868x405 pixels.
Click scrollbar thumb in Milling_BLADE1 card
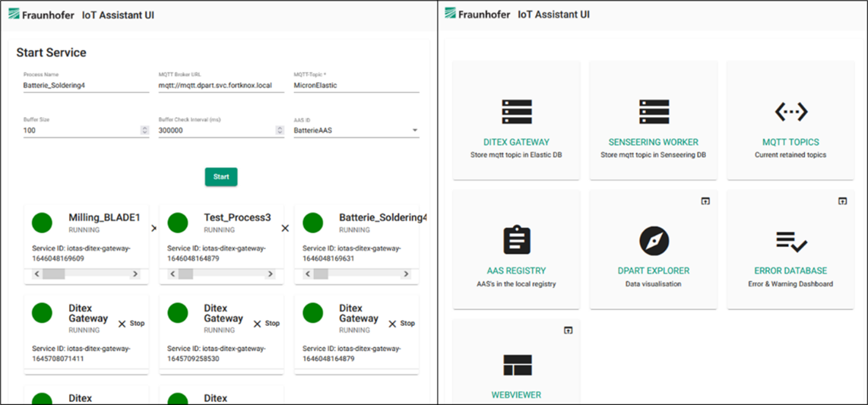click(x=54, y=274)
